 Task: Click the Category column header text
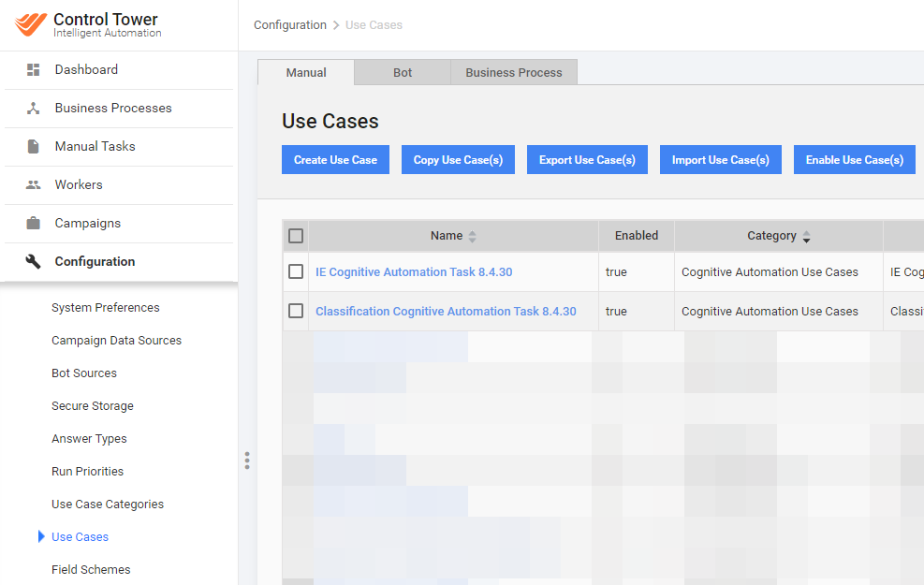771,236
